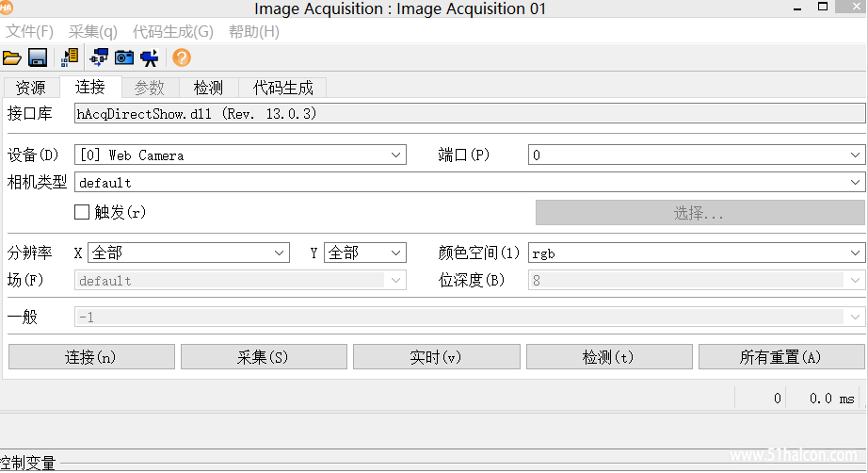868x473 pixels.
Task: Switch to the 检测 tab
Action: click(x=209, y=88)
